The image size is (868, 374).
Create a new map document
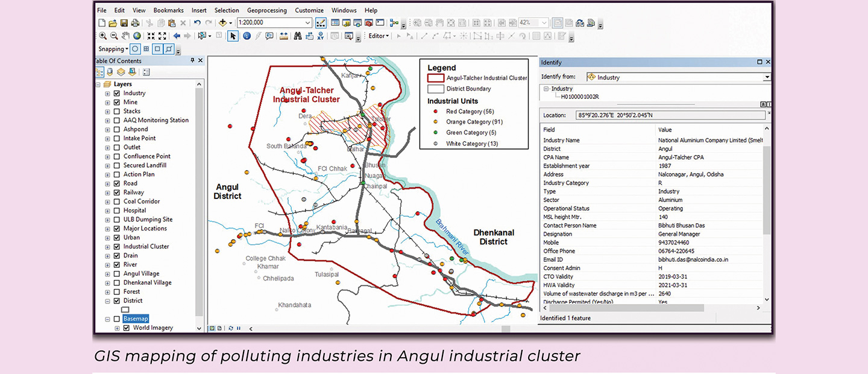click(102, 23)
